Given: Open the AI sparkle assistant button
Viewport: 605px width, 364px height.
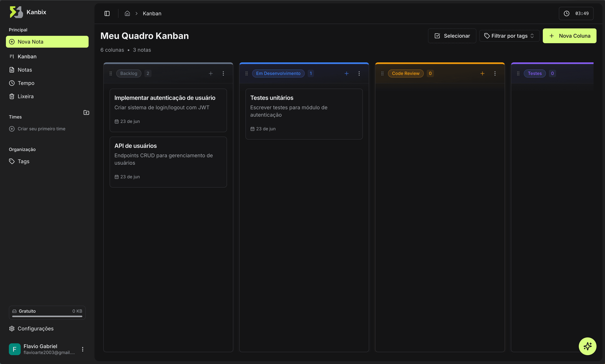Looking at the screenshot, I should (588, 346).
